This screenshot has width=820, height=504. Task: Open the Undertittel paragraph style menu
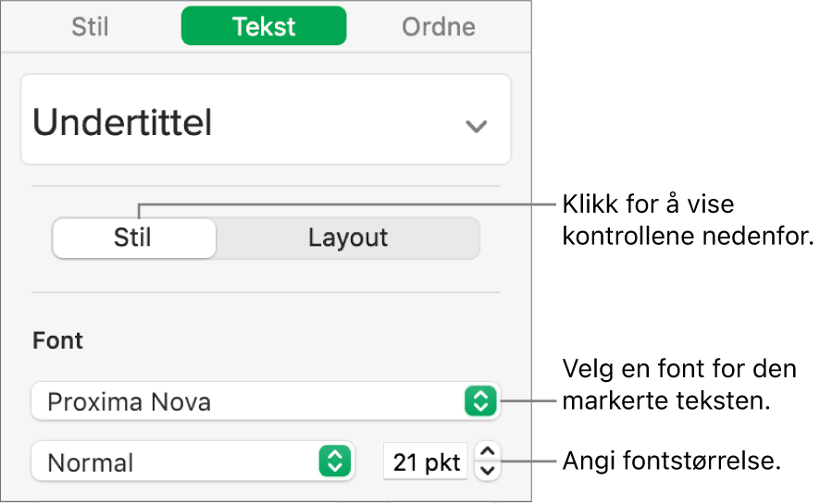click(x=266, y=119)
